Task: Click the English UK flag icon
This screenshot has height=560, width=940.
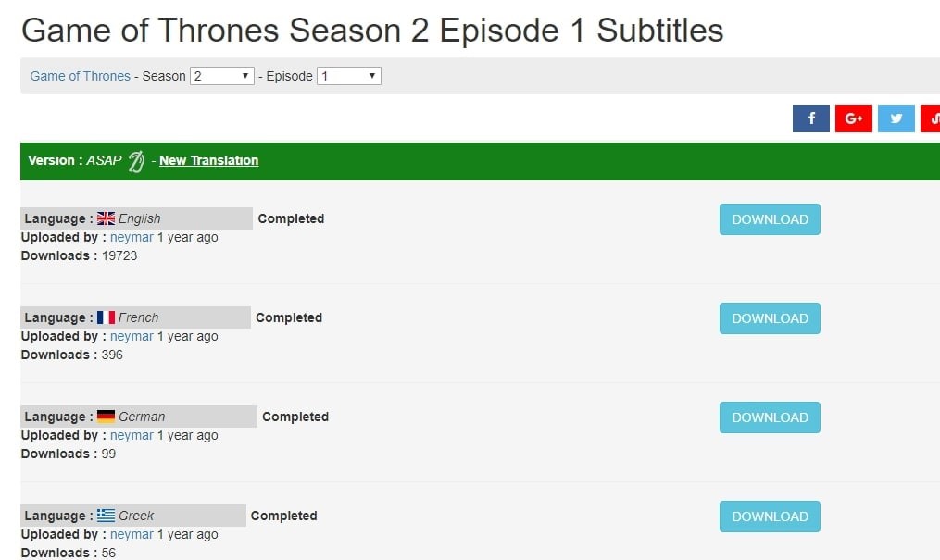Action: [106, 219]
